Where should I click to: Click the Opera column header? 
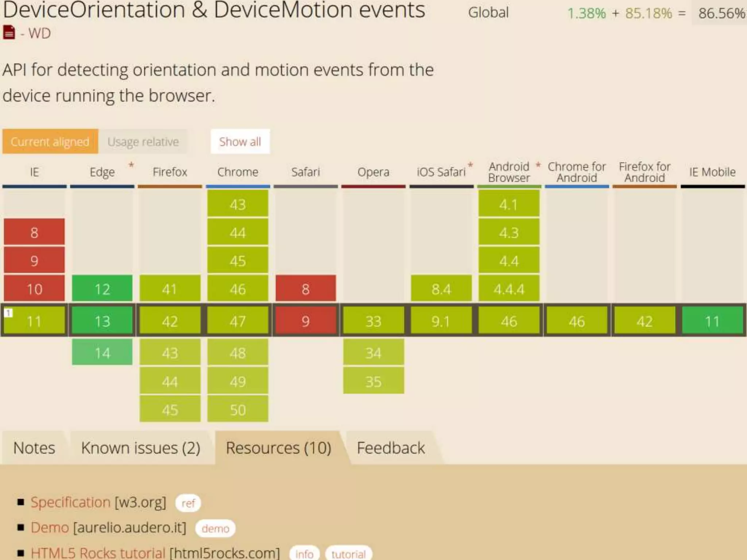point(373,172)
